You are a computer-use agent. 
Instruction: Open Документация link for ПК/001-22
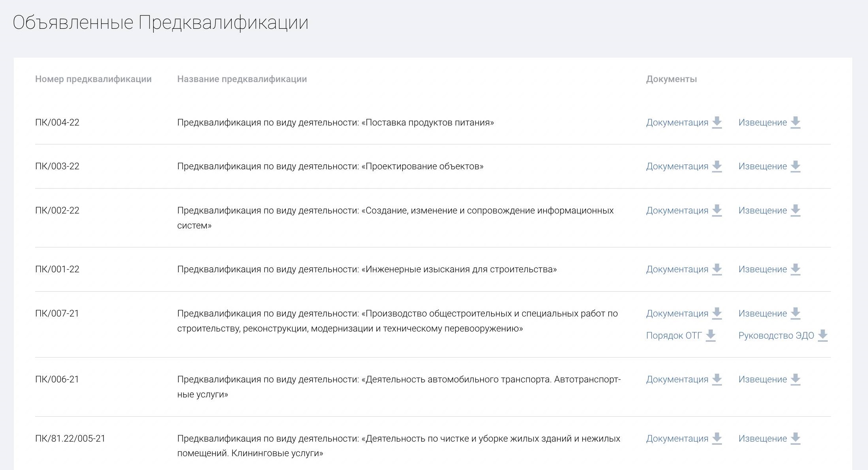point(677,270)
